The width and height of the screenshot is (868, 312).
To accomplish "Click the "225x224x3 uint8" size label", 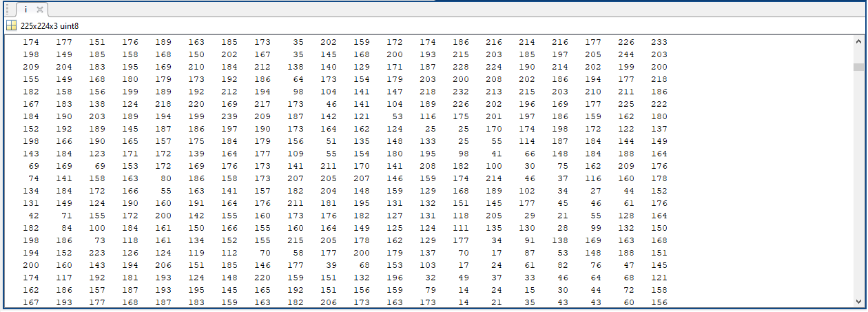I will (x=50, y=25).
